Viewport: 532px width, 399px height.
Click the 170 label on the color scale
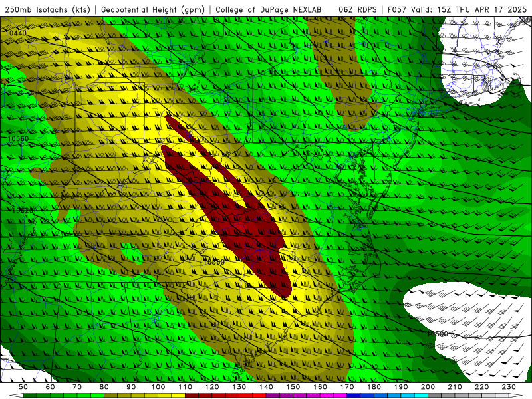click(x=346, y=387)
